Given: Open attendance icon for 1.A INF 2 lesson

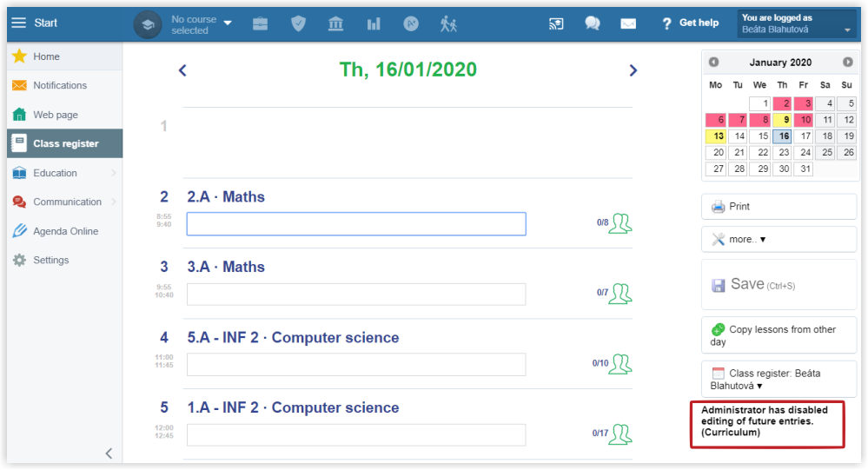Looking at the screenshot, I should (620, 434).
